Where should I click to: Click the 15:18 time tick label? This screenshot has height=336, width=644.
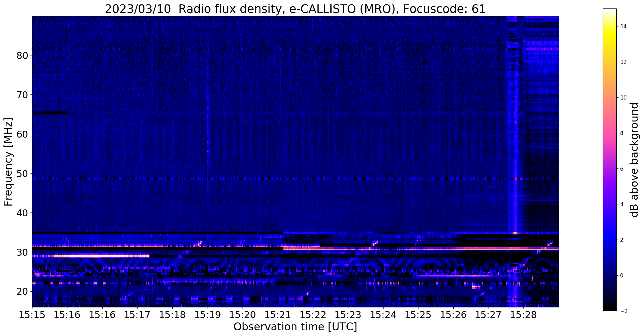coord(172,315)
